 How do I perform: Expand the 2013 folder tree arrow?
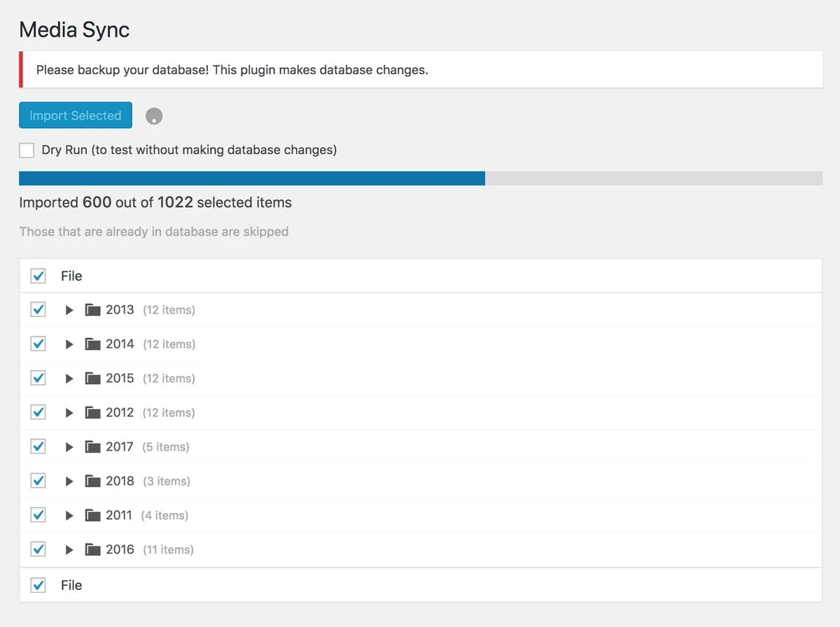pyautogui.click(x=69, y=310)
